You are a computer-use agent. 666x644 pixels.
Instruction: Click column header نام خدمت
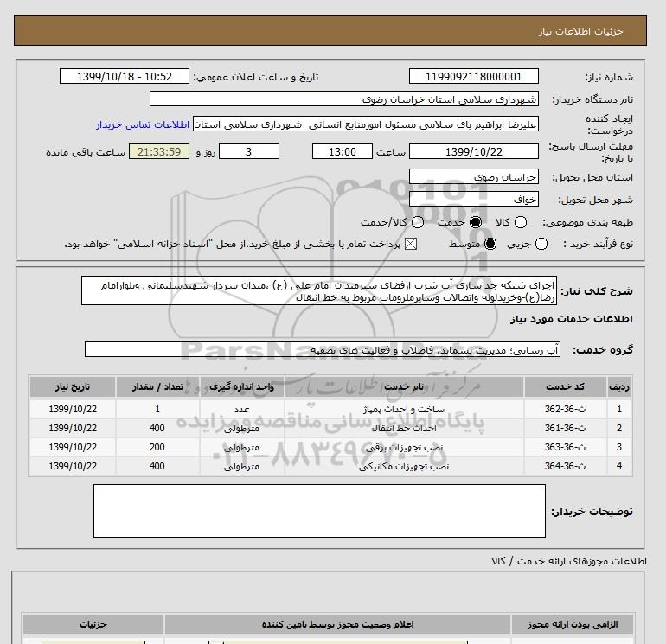tap(404, 386)
